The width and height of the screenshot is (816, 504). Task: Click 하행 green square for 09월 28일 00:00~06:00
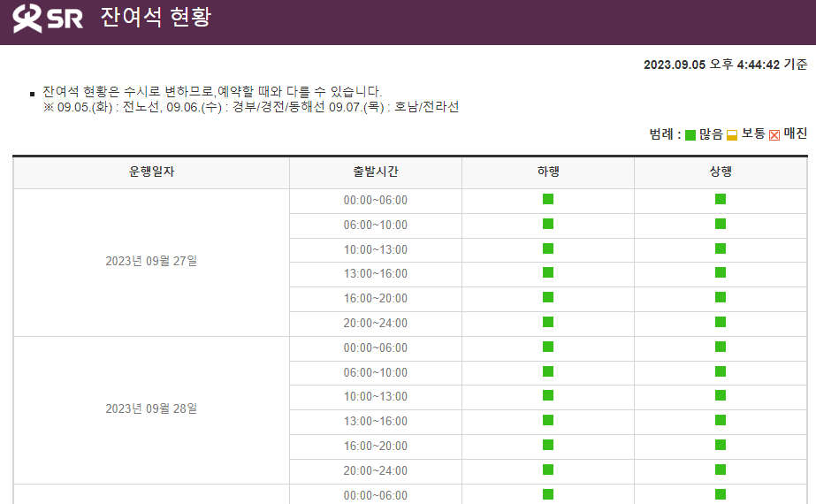[548, 347]
